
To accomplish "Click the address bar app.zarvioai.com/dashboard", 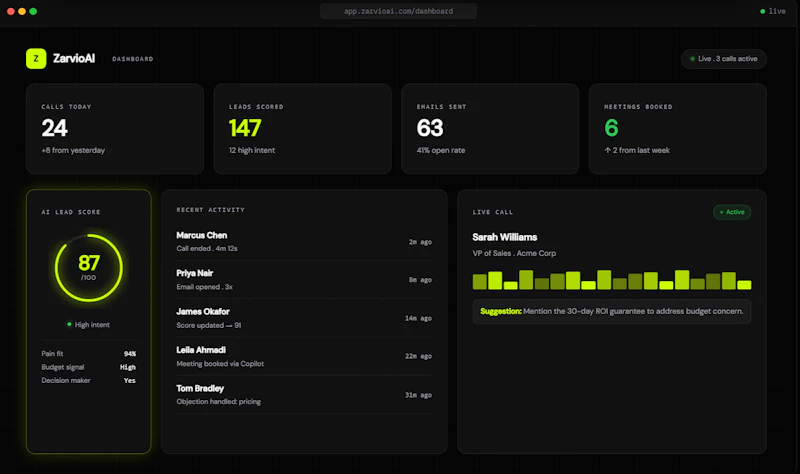I will [398, 11].
